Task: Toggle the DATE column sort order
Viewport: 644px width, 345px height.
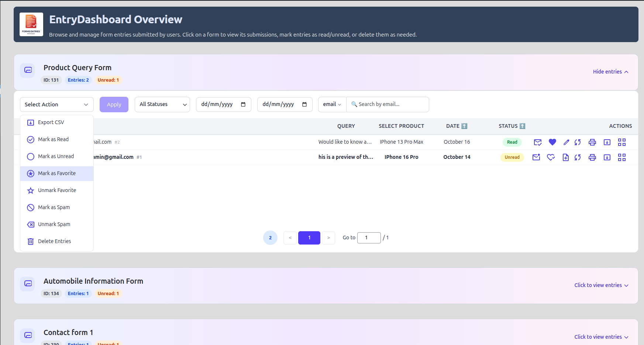Action: 465,126
